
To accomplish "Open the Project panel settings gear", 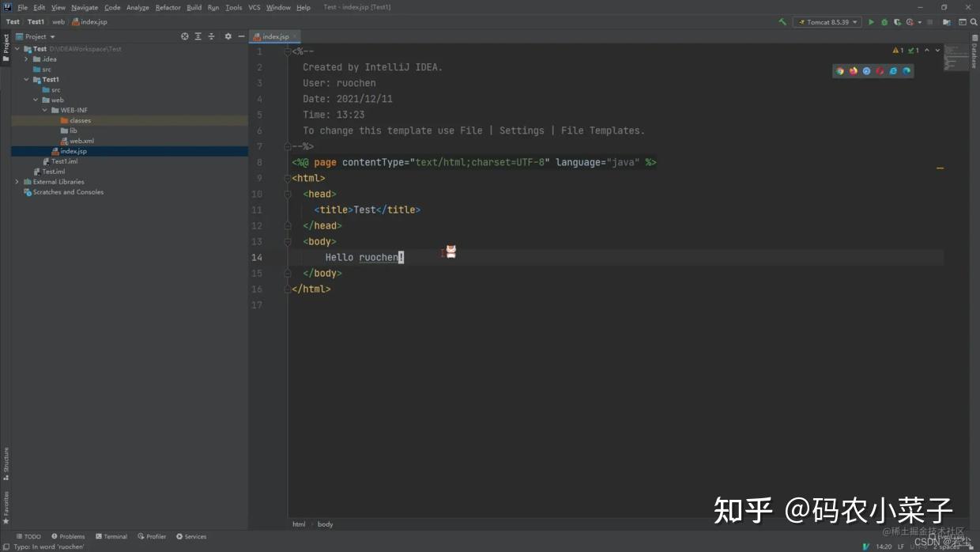I will coord(228,36).
